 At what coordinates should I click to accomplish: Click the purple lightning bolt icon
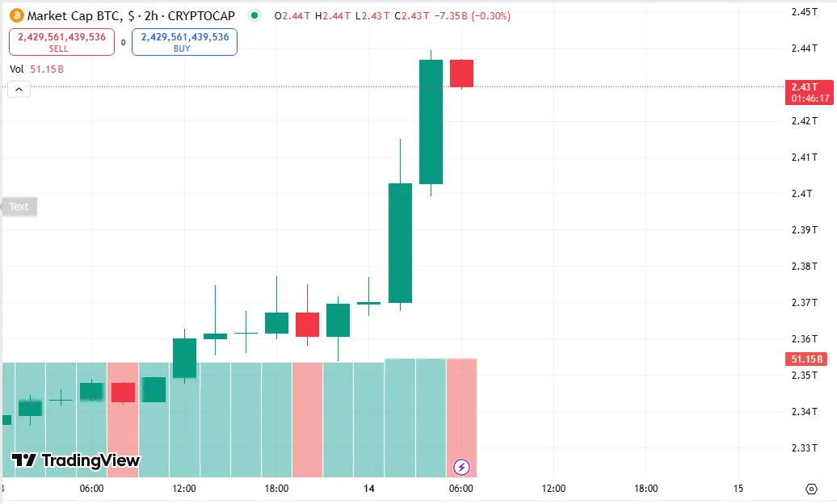(x=461, y=467)
